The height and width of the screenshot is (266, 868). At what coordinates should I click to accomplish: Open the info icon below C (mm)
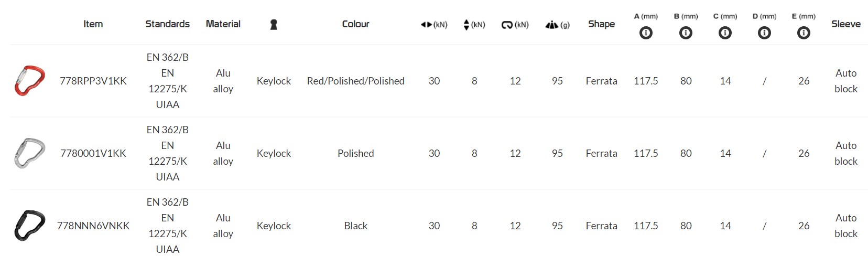click(x=725, y=33)
